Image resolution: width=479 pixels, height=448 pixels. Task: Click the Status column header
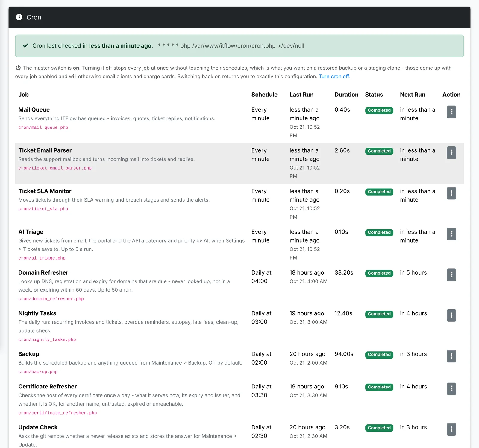374,95
